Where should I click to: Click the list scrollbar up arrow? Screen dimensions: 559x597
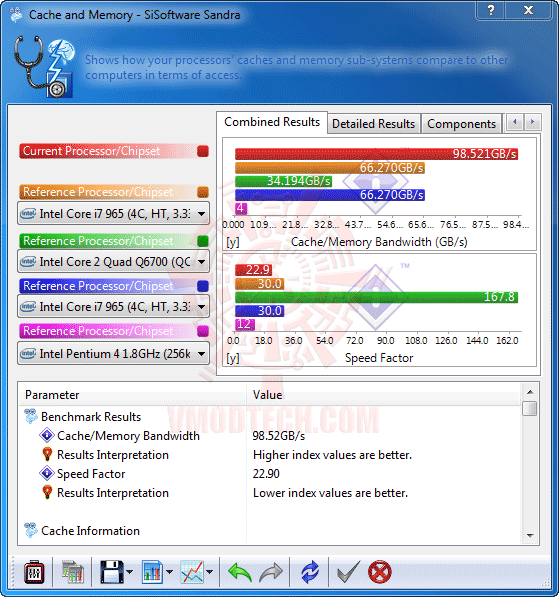[x=530, y=392]
